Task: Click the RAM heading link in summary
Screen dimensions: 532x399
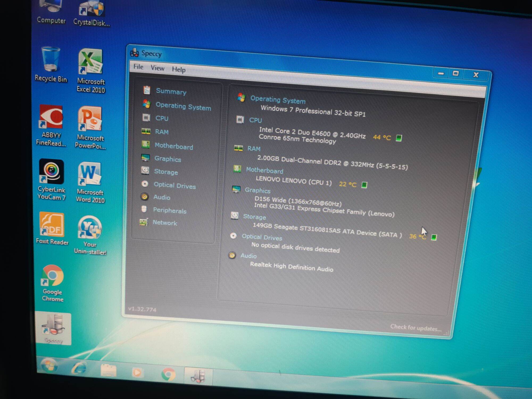Action: click(254, 148)
